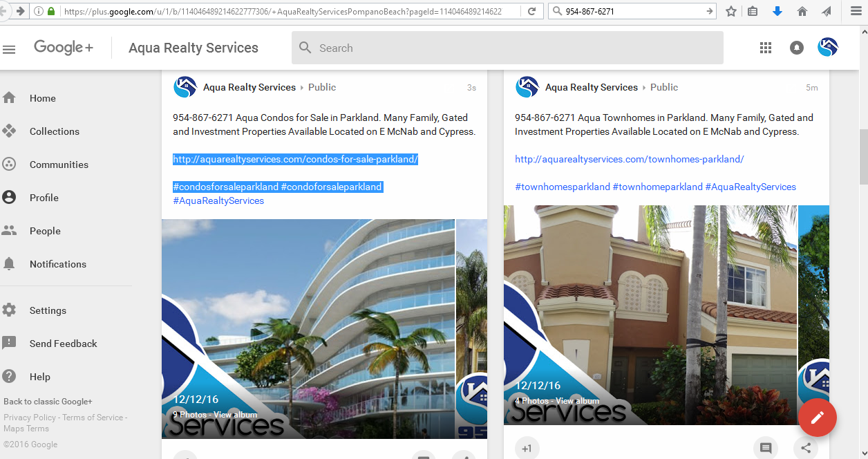Open the Google apps grid launcher
Screen dimensions: 868x459
point(765,48)
